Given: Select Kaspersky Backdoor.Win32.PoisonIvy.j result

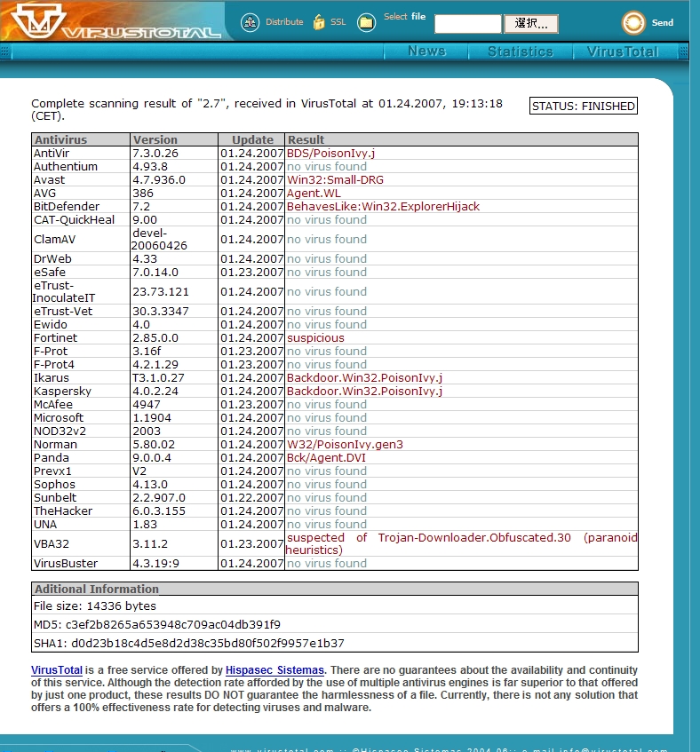Looking at the screenshot, I should click(364, 392).
